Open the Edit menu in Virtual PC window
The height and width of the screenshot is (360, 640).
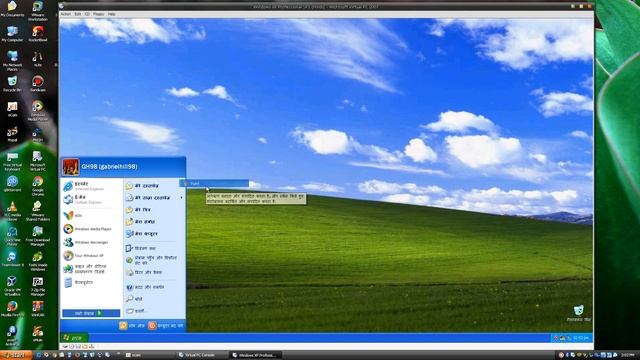point(78,14)
